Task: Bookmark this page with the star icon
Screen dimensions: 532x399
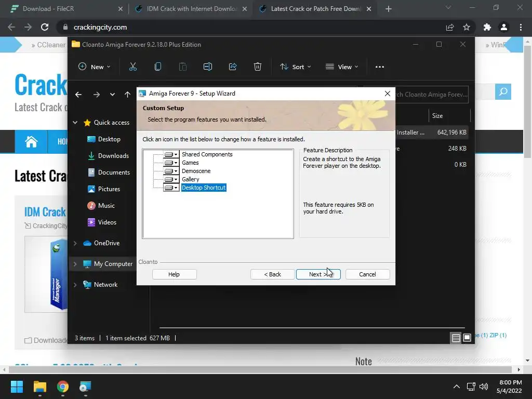Action: point(467,27)
